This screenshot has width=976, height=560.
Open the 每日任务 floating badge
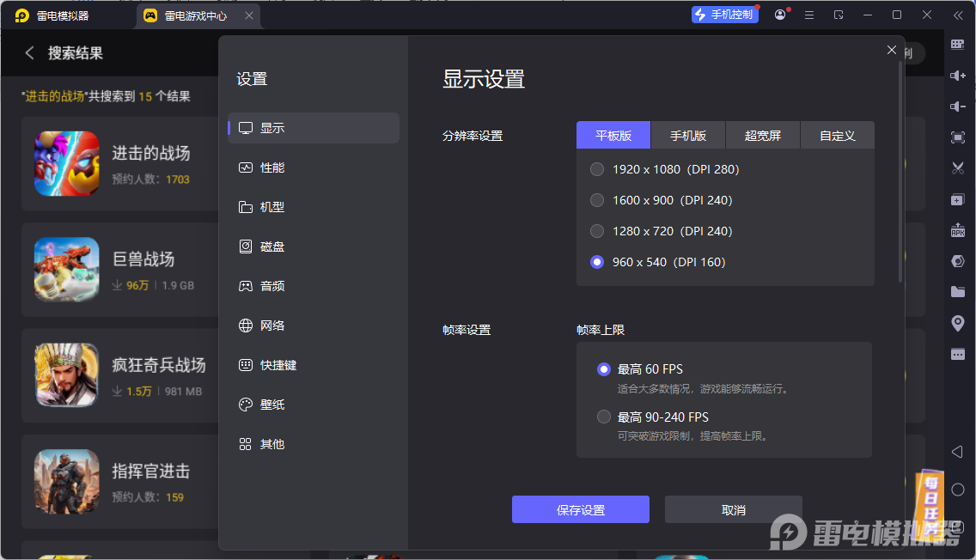930,505
